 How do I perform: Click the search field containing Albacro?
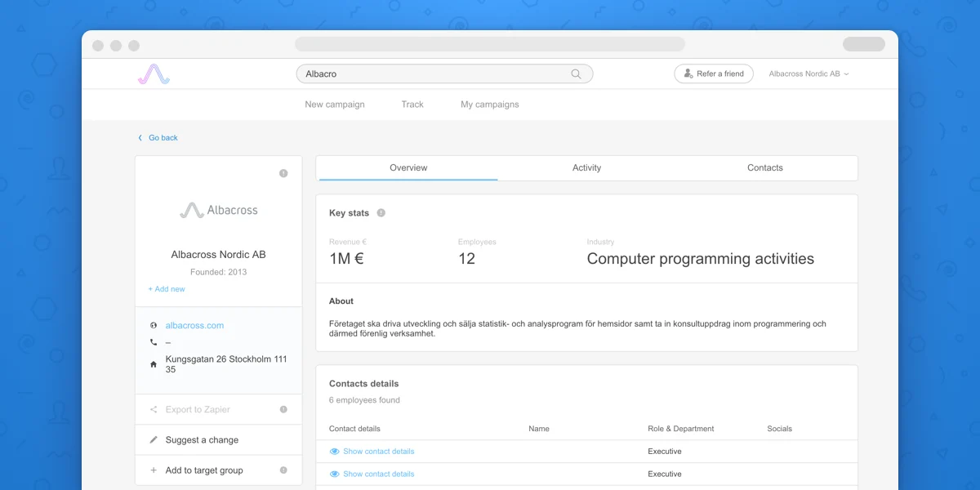point(444,74)
